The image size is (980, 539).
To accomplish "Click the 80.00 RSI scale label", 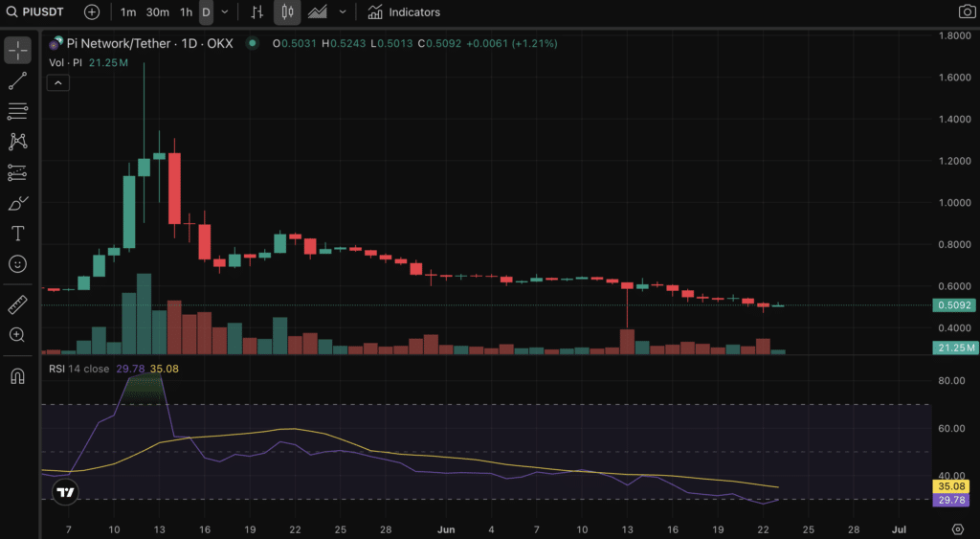I will [x=951, y=380].
